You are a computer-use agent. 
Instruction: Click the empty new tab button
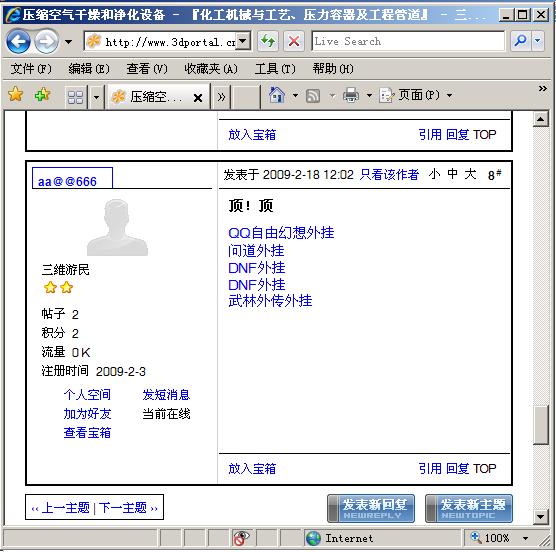(x=246, y=97)
